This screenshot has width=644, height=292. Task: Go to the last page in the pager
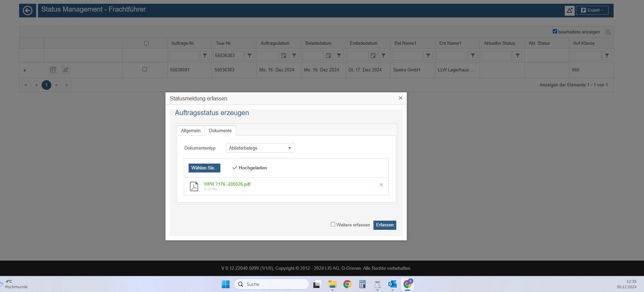pyautogui.click(x=67, y=85)
